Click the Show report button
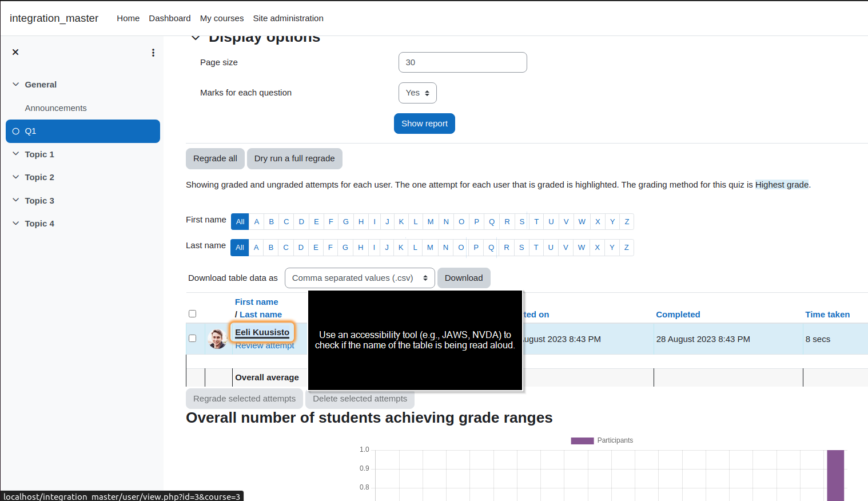 (x=424, y=124)
